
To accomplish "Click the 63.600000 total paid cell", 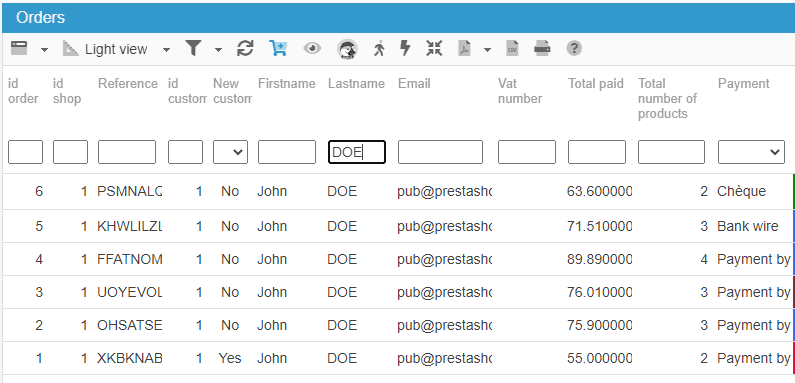I will [x=600, y=191].
